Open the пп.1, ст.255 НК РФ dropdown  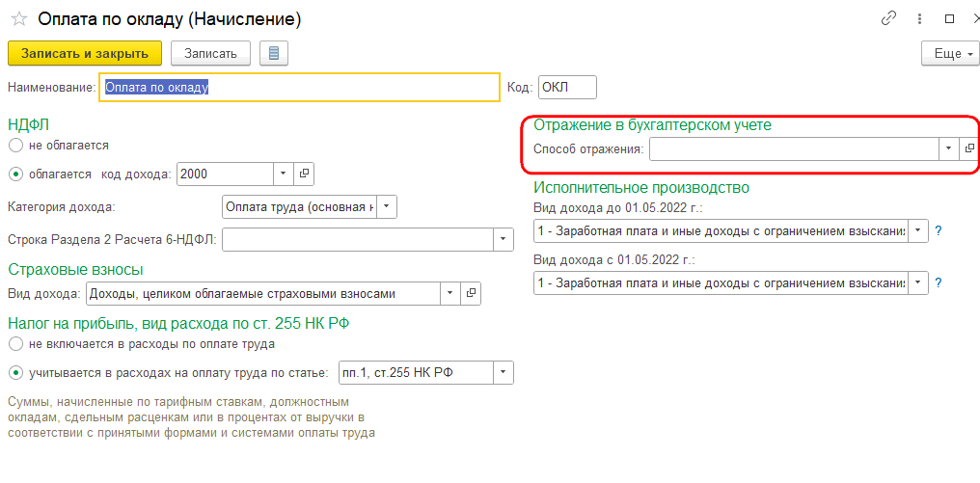coord(504,373)
